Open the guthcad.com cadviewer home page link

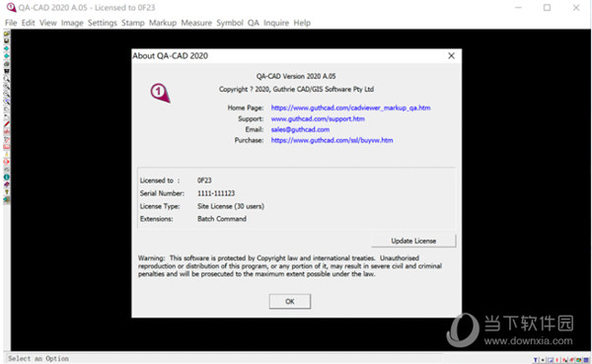coord(350,108)
